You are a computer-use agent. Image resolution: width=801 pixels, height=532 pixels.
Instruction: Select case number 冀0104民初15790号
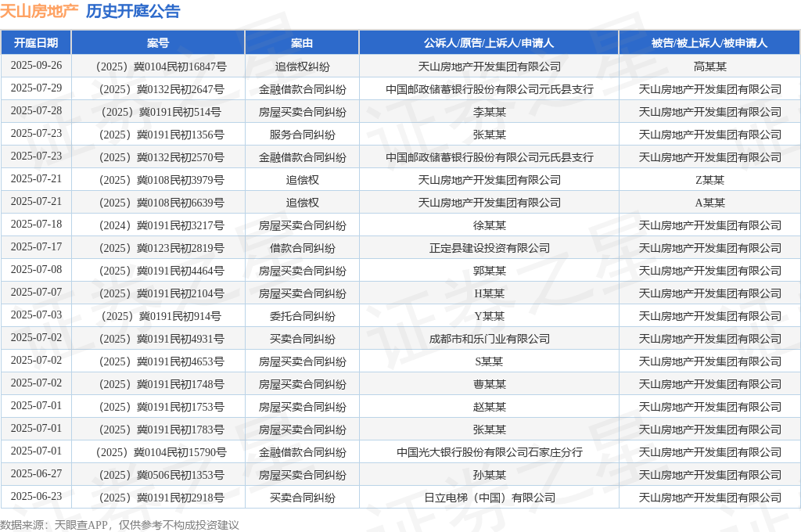pyautogui.click(x=161, y=452)
